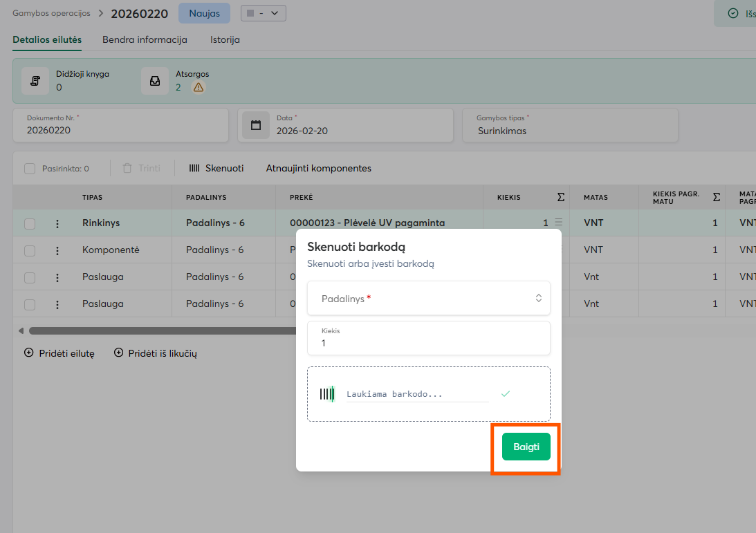This screenshot has height=533, width=756.
Task: Open the status dropdown next to Naujas
Action: (x=263, y=13)
